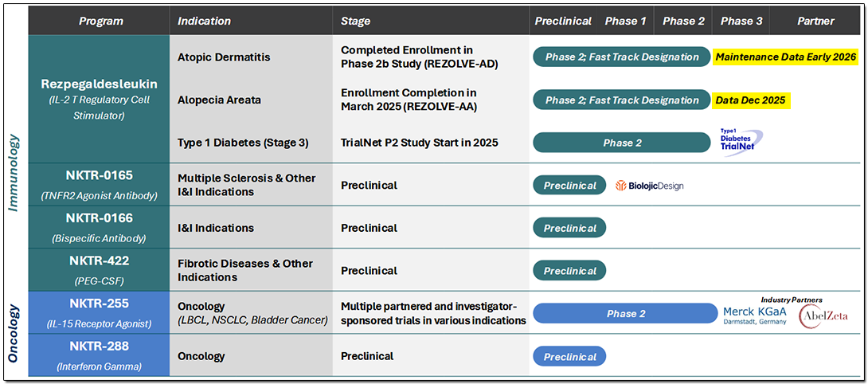This screenshot has height=384, width=868.
Task: Click the Data Dec 2025 highlight
Action: (x=751, y=100)
